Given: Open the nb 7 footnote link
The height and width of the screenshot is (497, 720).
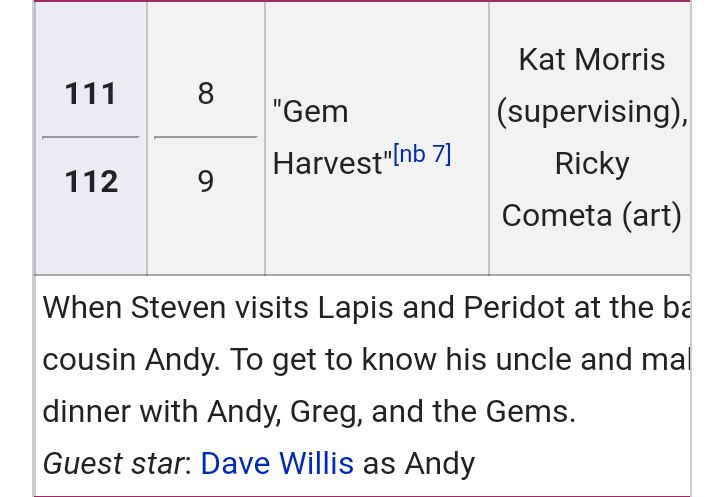Looking at the screenshot, I should (422, 154).
